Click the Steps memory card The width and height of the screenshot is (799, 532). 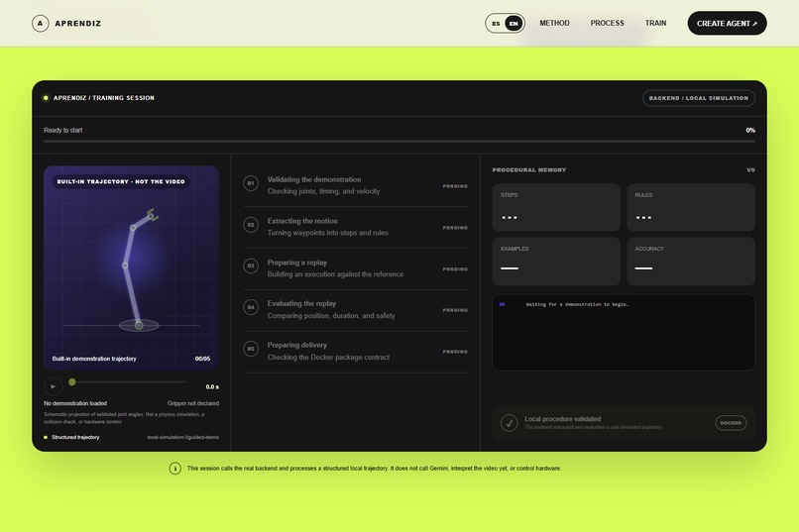(556, 208)
